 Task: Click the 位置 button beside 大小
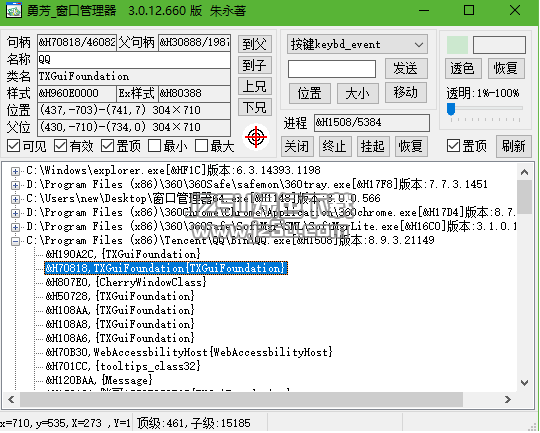pyautogui.click(x=310, y=93)
